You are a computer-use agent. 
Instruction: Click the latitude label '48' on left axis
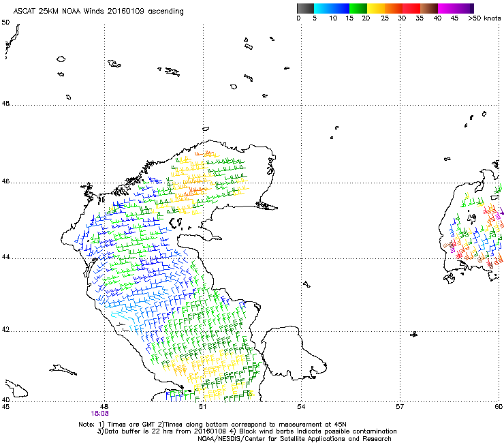[5, 104]
